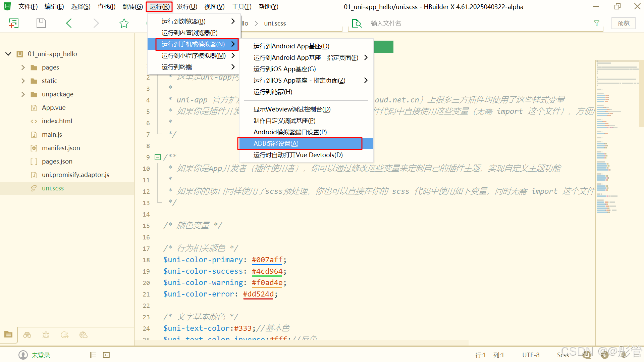Select 显示Webview调试控制台(D) entry
This screenshot has width=644, height=362.
tap(306, 109)
